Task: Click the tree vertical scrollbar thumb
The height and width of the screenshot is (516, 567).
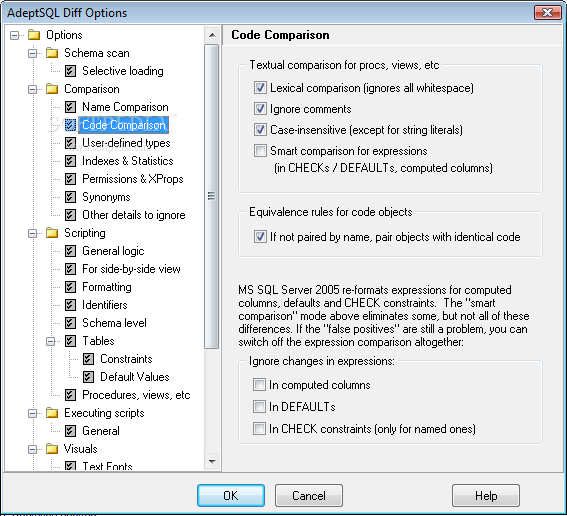Action: pos(212,196)
